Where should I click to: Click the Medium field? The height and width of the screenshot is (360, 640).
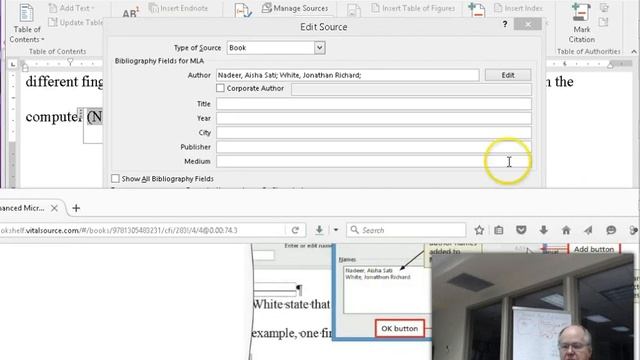374,161
